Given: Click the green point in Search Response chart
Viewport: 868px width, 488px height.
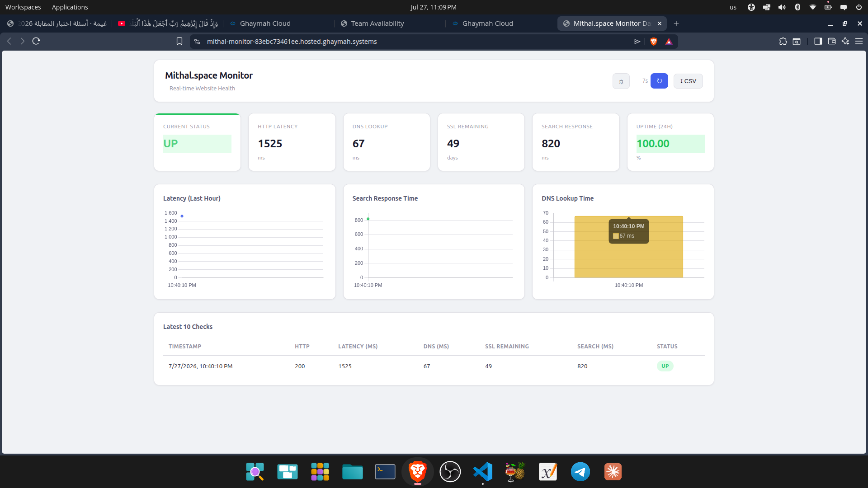Looking at the screenshot, I should (368, 219).
